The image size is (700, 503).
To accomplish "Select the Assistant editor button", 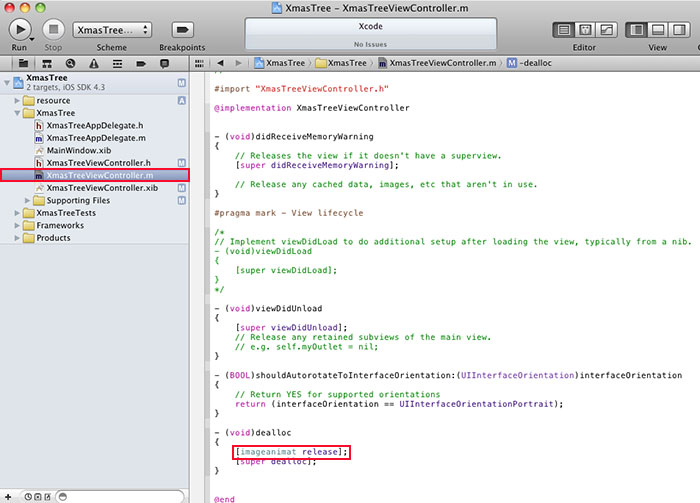I will [x=585, y=30].
